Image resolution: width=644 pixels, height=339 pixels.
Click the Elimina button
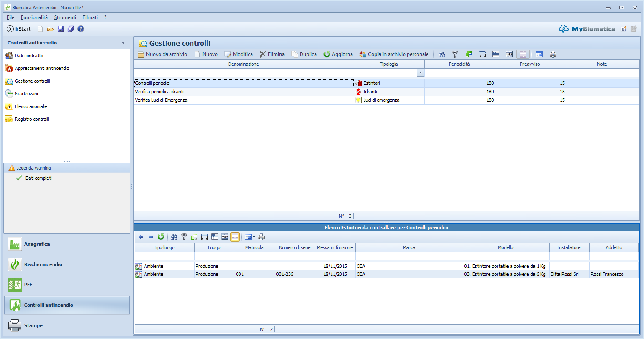[x=272, y=54]
